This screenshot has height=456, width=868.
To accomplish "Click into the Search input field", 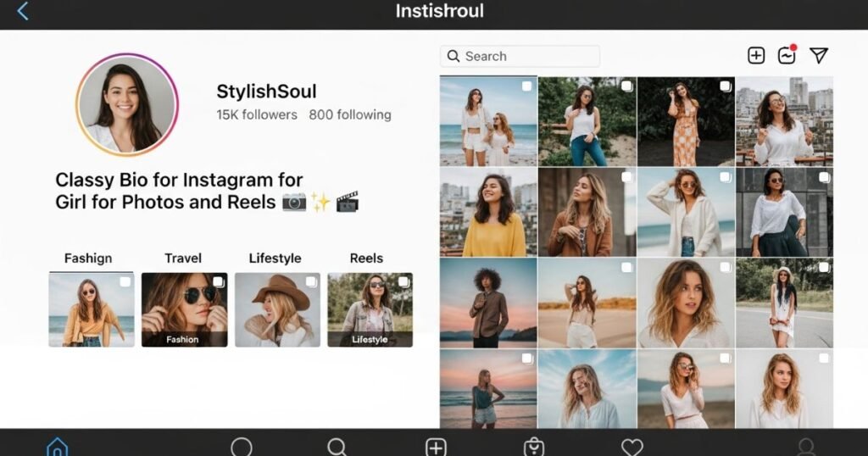I will coord(520,57).
